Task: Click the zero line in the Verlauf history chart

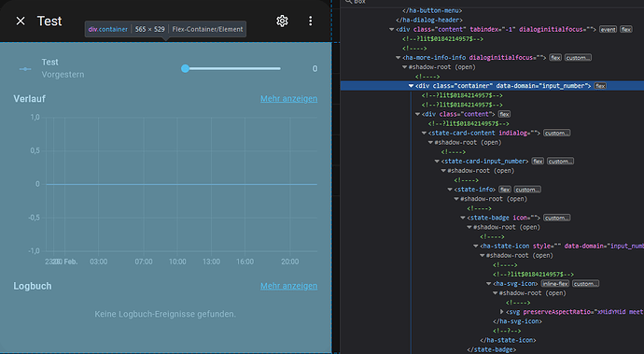Action: 182,184
